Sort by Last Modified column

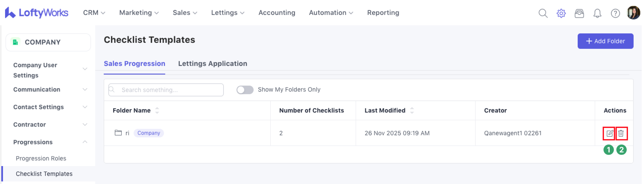tap(412, 110)
